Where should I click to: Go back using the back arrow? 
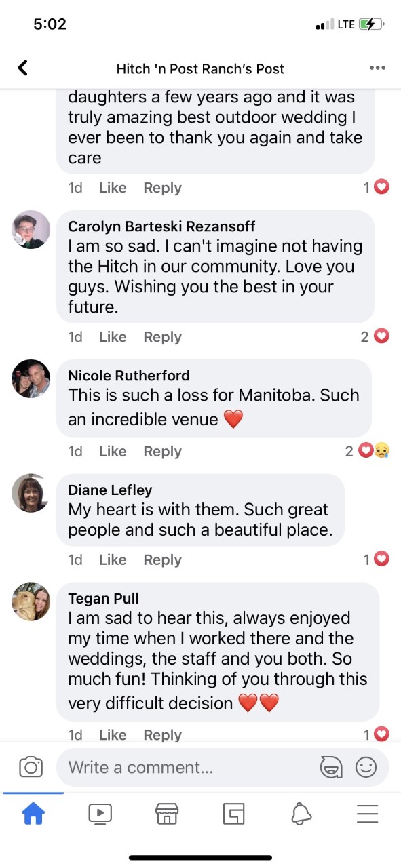click(23, 68)
